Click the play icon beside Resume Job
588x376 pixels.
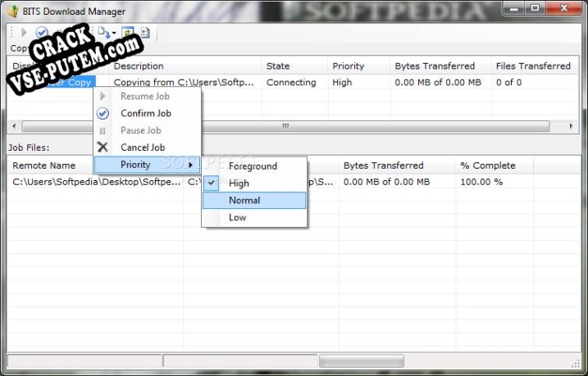103,96
